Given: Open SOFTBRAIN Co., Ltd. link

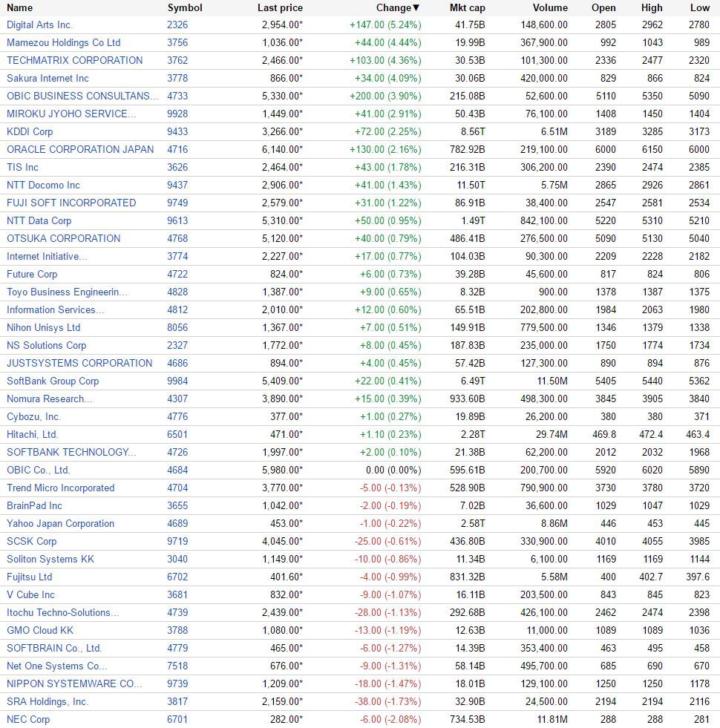Looking at the screenshot, I should [54, 648].
